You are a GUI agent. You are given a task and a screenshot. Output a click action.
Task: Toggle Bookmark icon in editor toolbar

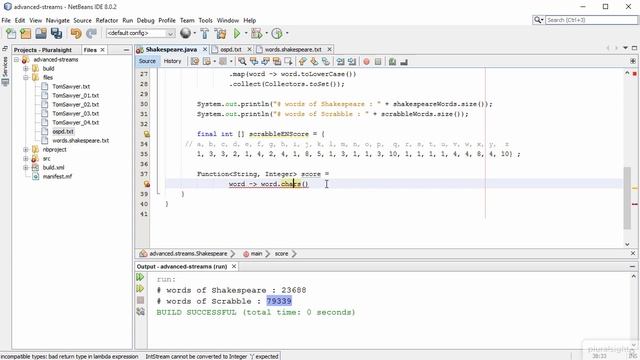326,62
